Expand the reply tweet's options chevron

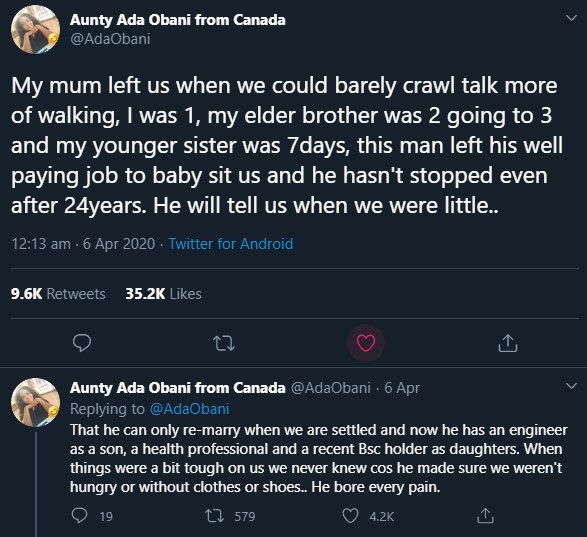571,386
